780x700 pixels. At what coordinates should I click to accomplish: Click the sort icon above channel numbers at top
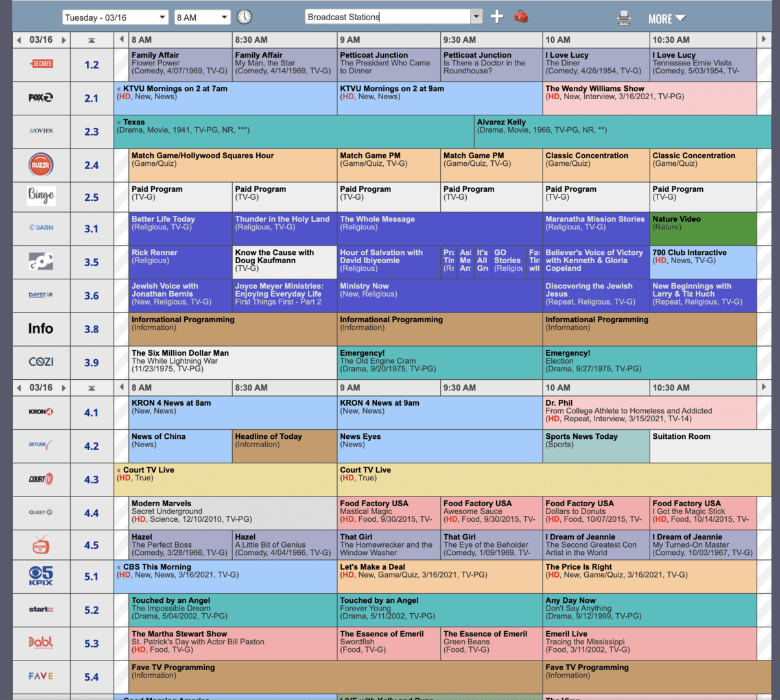click(x=91, y=40)
